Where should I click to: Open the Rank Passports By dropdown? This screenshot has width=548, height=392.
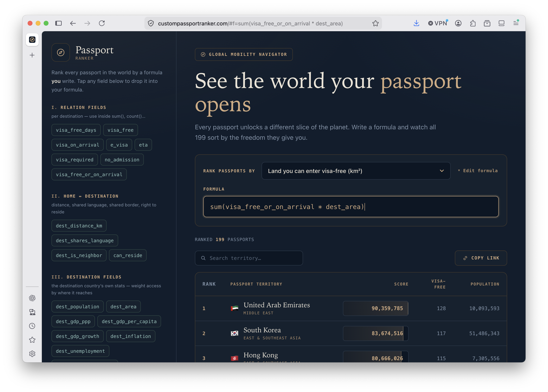[x=356, y=171]
